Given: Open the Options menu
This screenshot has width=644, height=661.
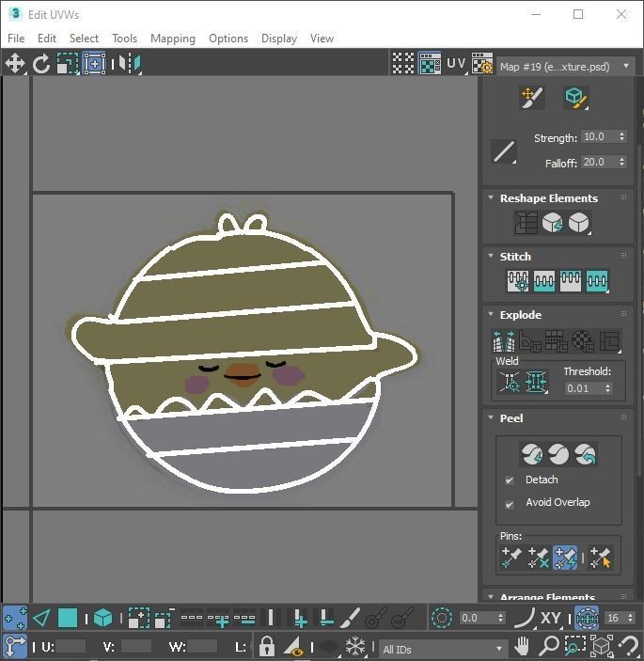Looking at the screenshot, I should coord(228,39).
